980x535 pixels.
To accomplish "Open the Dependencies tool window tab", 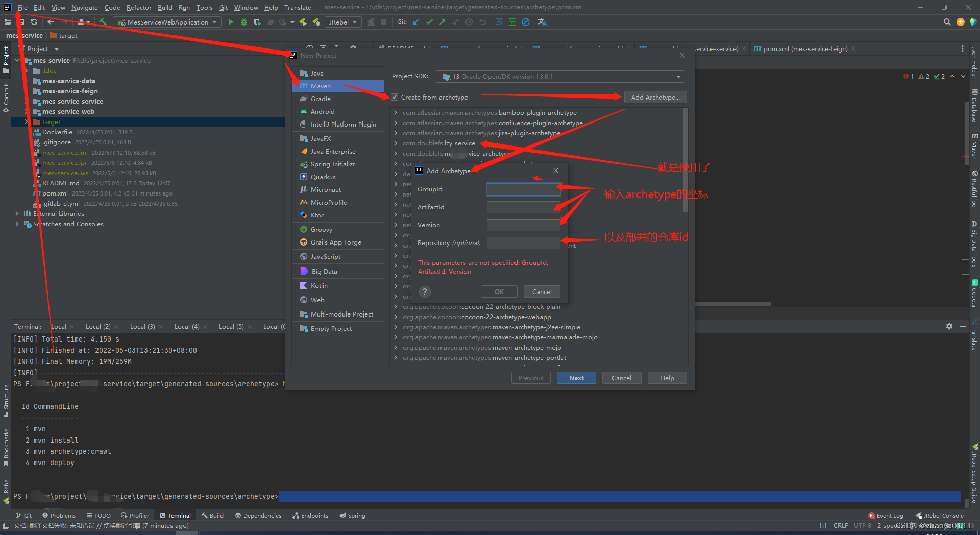I will (x=258, y=515).
